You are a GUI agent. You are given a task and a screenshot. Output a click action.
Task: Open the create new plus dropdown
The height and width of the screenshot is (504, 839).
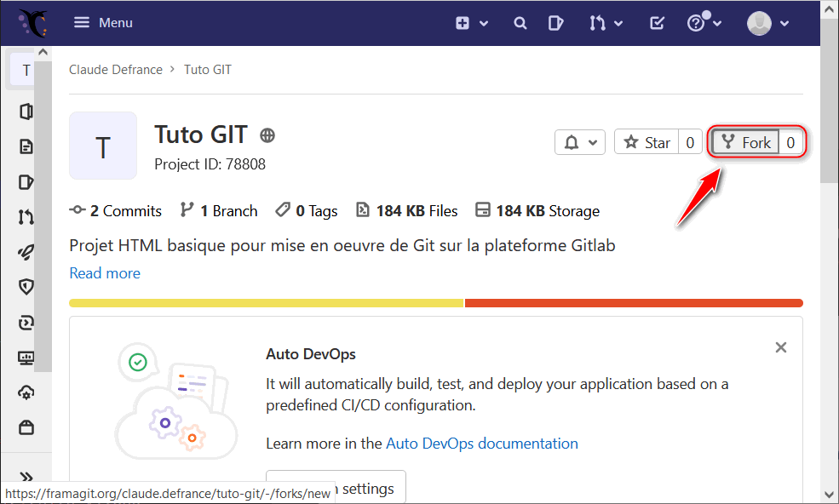[x=471, y=23]
